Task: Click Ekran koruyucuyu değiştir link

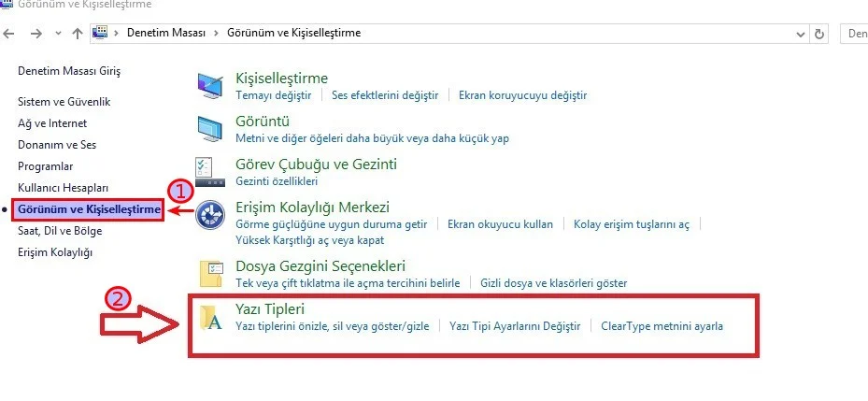Action: click(x=522, y=95)
